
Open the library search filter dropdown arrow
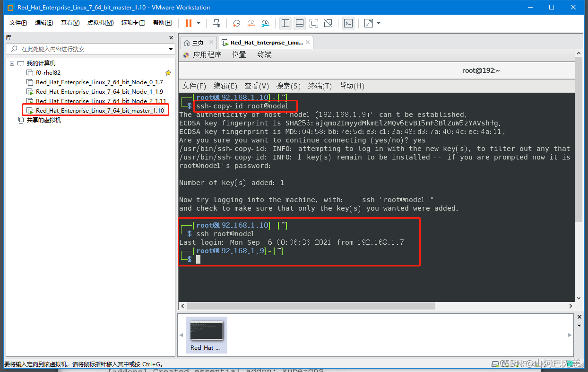pyautogui.click(x=171, y=49)
